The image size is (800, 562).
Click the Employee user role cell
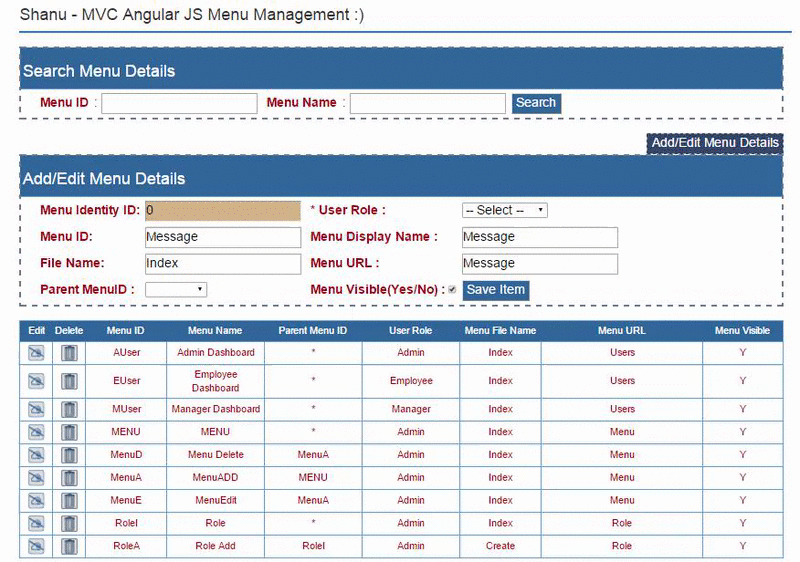coord(411,381)
